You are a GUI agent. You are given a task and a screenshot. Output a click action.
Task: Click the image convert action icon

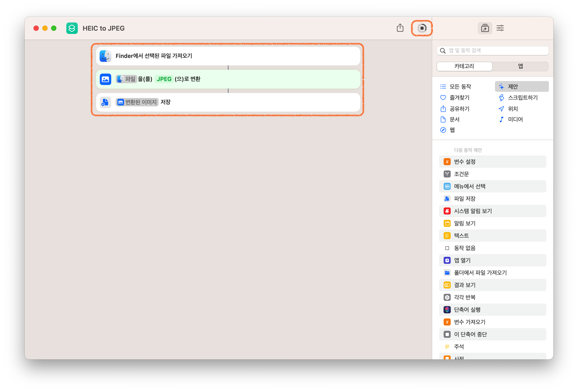tap(105, 79)
